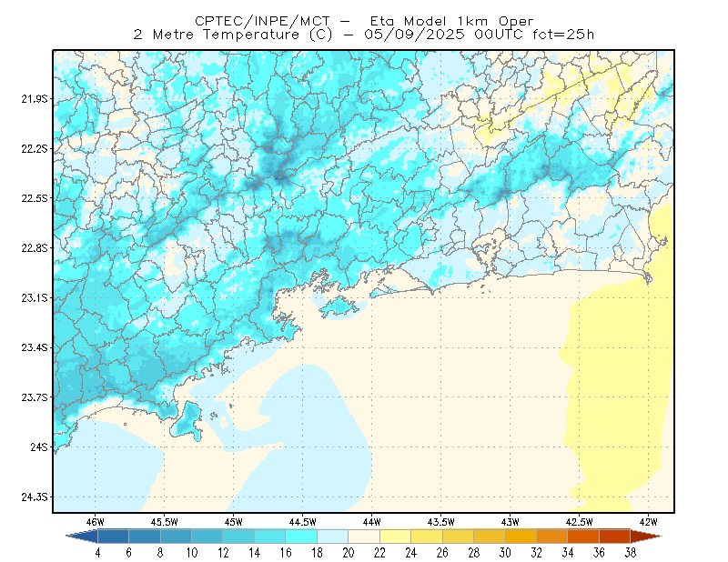Pick the 18–20 pale blue legend swatch
Viewport: 728px width, 562px height.
(x=333, y=536)
